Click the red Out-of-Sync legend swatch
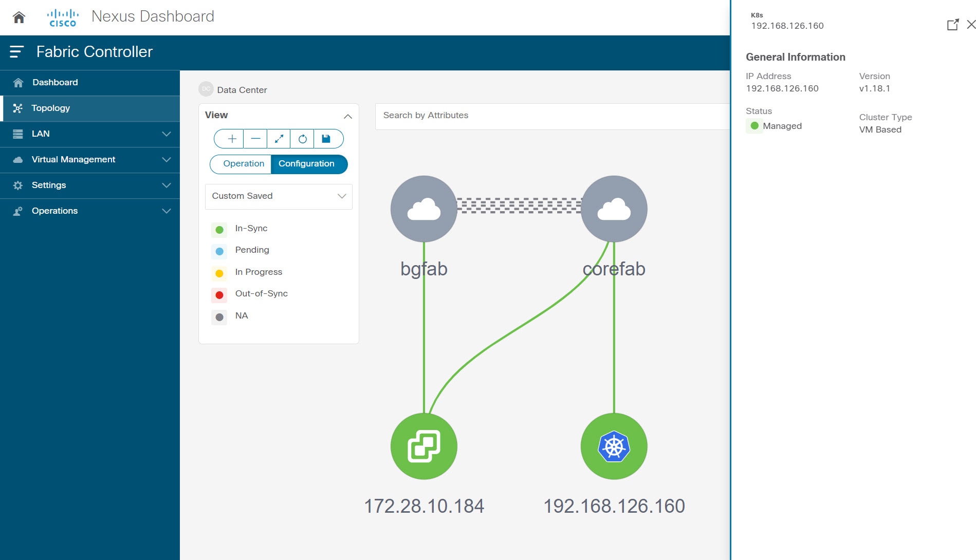Screen dimensions: 976x560 (219, 295)
